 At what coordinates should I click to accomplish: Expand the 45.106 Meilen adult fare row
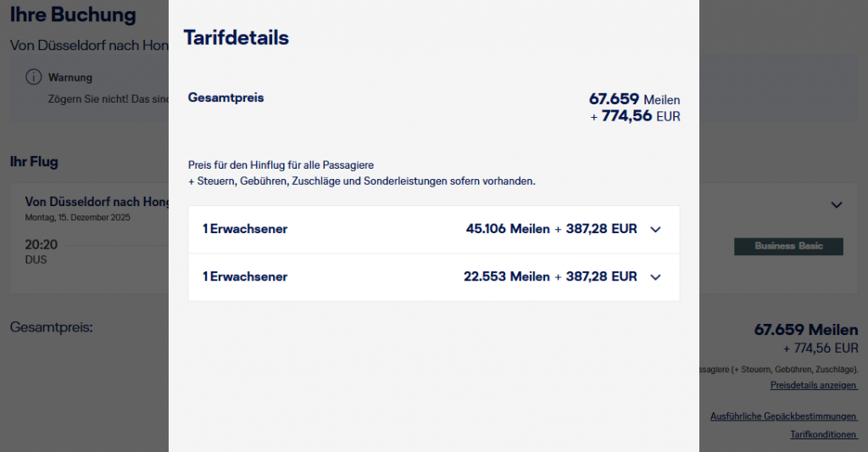pos(654,229)
